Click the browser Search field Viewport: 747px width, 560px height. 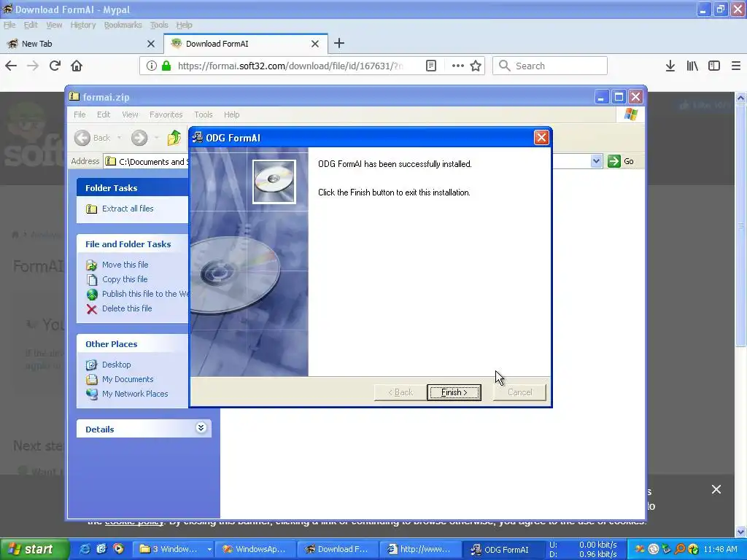click(550, 66)
